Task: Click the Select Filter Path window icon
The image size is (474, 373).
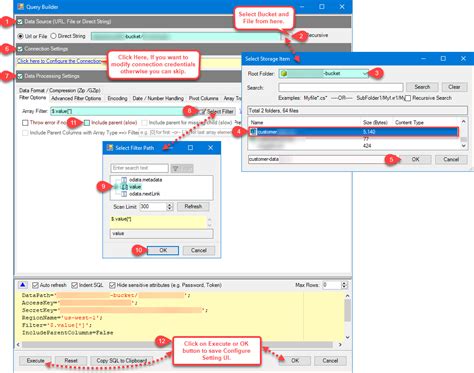Action: click(110, 148)
